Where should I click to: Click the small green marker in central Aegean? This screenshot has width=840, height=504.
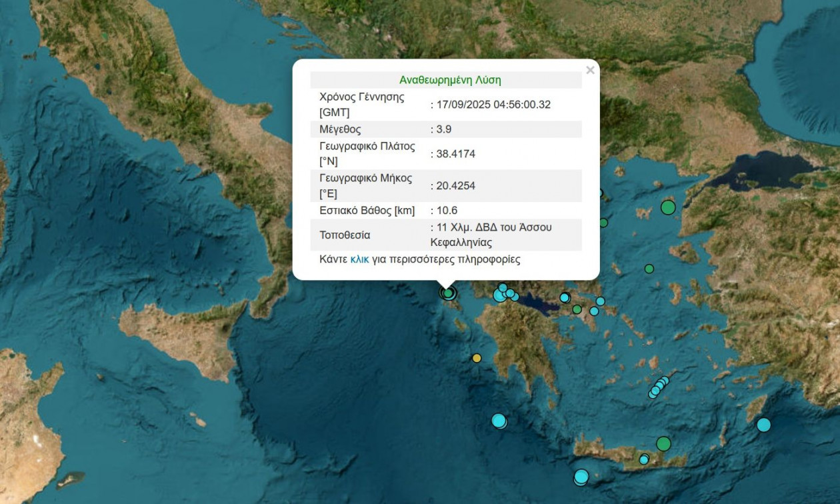click(649, 269)
